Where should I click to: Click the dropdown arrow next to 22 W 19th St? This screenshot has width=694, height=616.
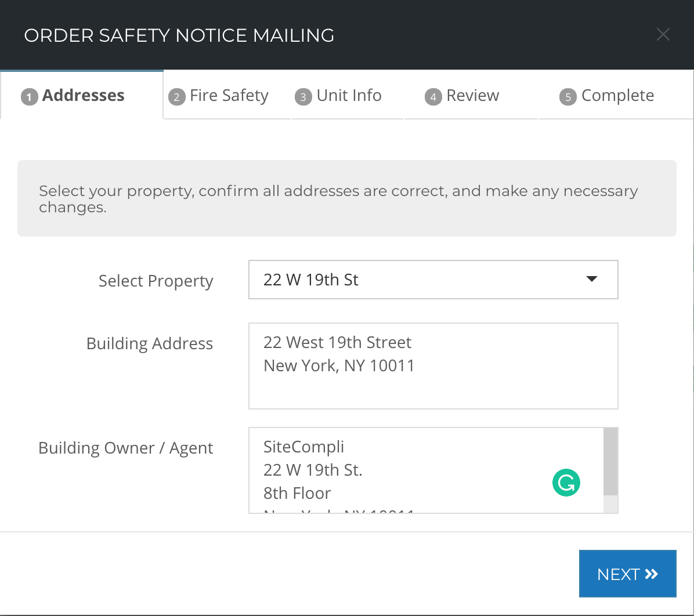click(x=592, y=279)
